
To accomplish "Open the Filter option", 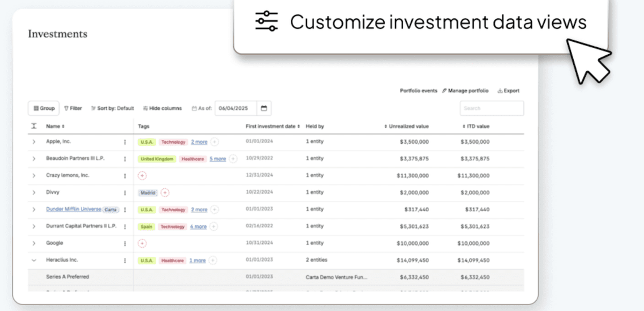I will pyautogui.click(x=73, y=108).
